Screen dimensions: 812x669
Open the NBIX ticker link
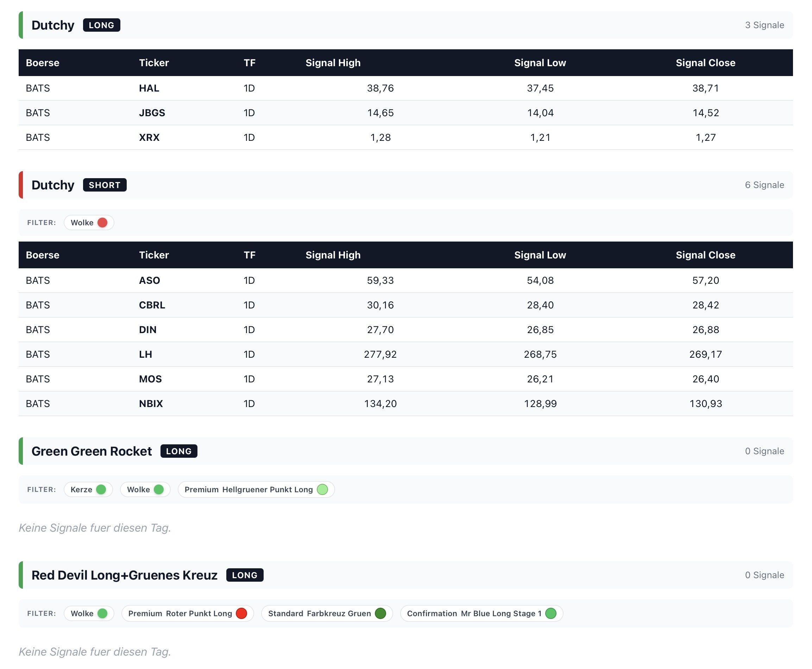[x=151, y=404]
